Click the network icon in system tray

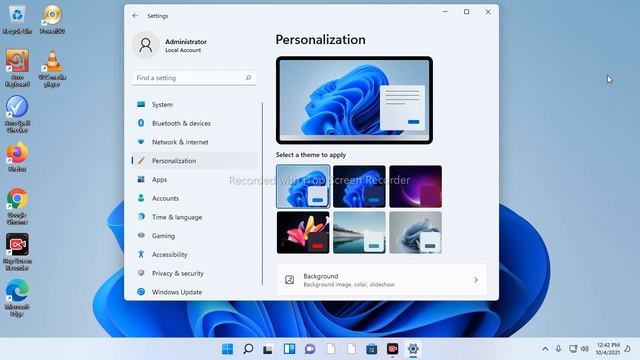tap(573, 349)
